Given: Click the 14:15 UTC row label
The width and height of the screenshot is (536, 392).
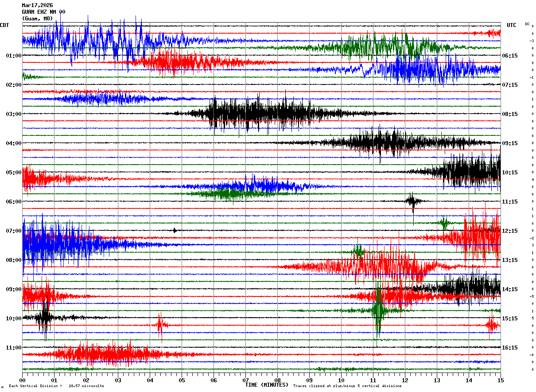Looking at the screenshot, I should tap(510, 289).
